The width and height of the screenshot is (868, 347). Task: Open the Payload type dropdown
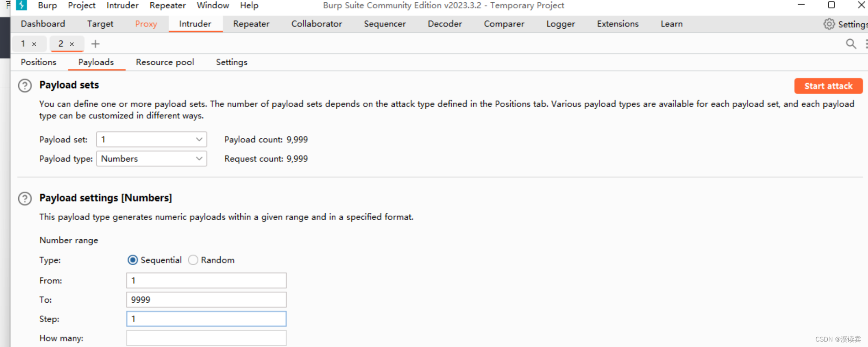pos(152,158)
